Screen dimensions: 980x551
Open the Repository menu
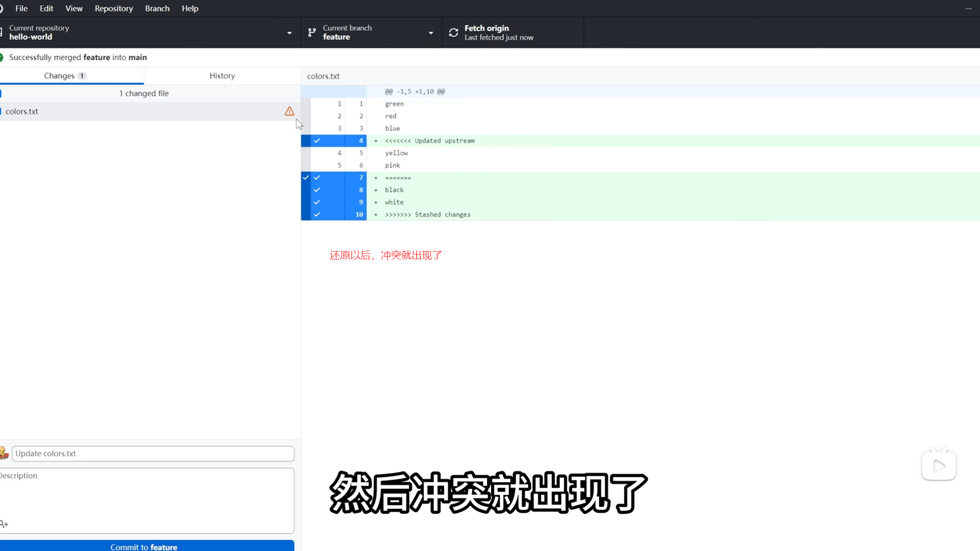click(113, 9)
